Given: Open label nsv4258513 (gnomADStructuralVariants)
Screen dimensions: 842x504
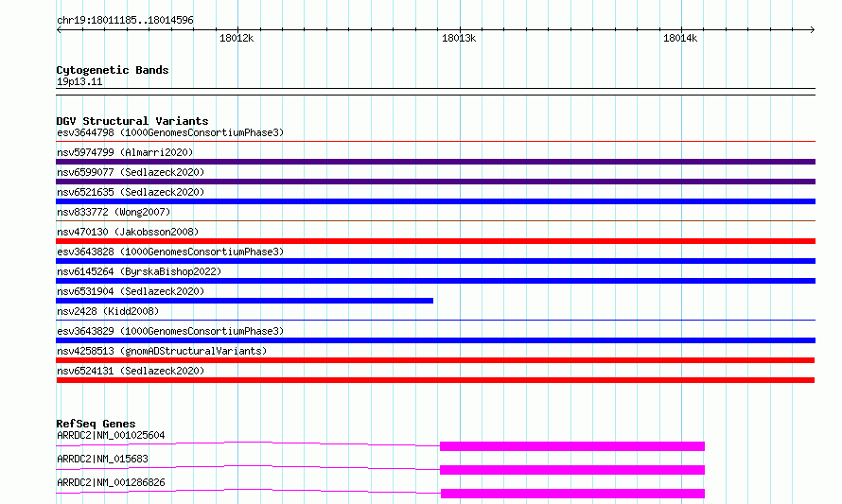Looking at the screenshot, I should [162, 351].
